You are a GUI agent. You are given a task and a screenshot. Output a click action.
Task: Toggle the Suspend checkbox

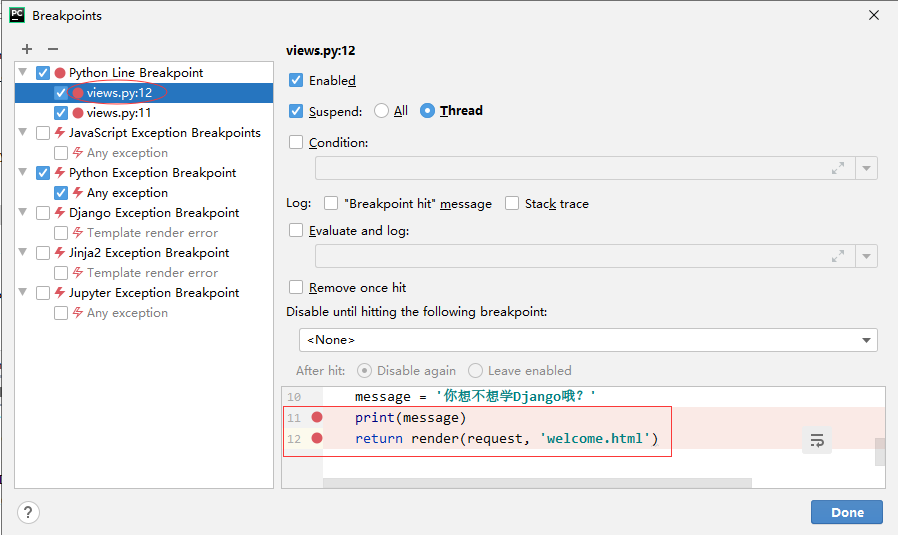pos(296,111)
